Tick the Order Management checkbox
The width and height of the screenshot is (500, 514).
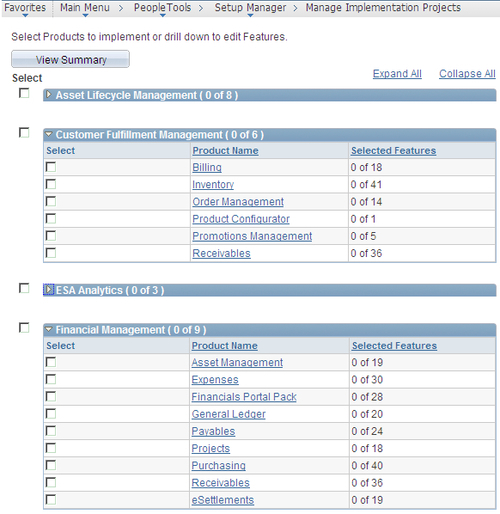pos(51,201)
